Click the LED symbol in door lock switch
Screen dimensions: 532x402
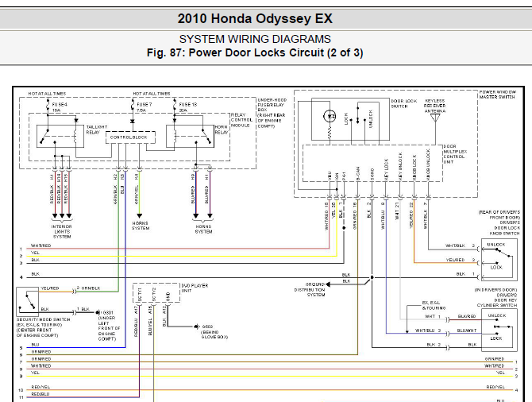[x=330, y=117]
